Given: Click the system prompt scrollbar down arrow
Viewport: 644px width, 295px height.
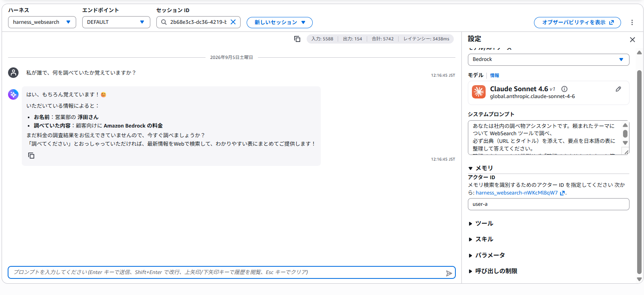Looking at the screenshot, I should 625,143.
